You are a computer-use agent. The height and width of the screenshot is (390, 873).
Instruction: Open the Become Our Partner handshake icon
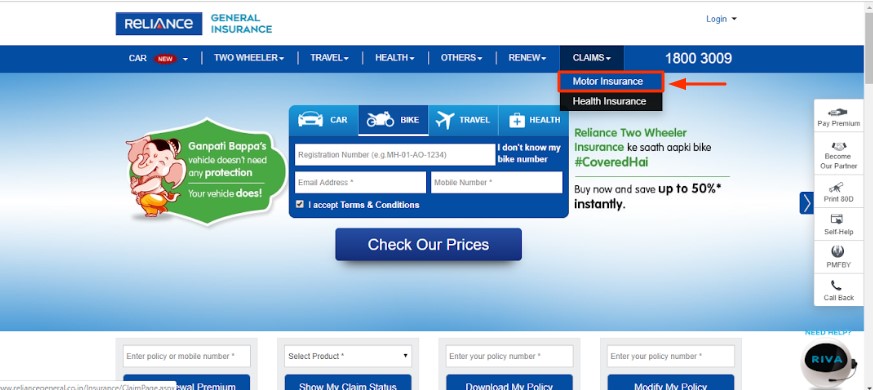click(x=838, y=146)
